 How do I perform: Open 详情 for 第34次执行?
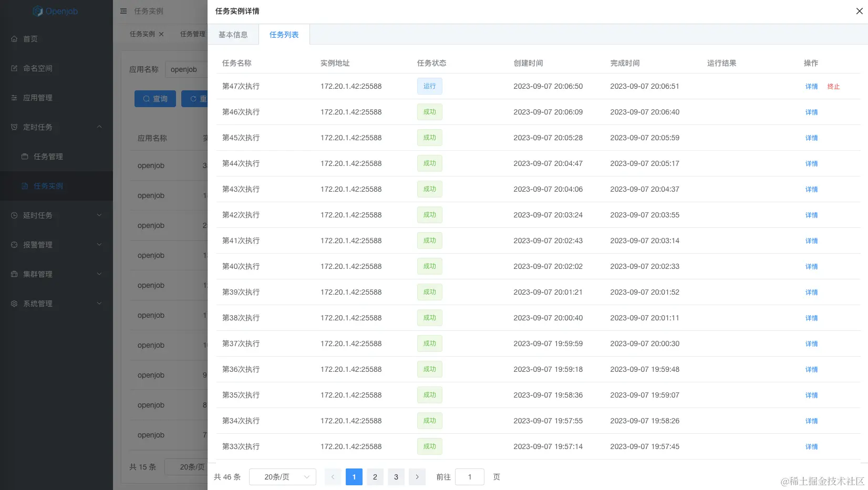[x=812, y=421]
